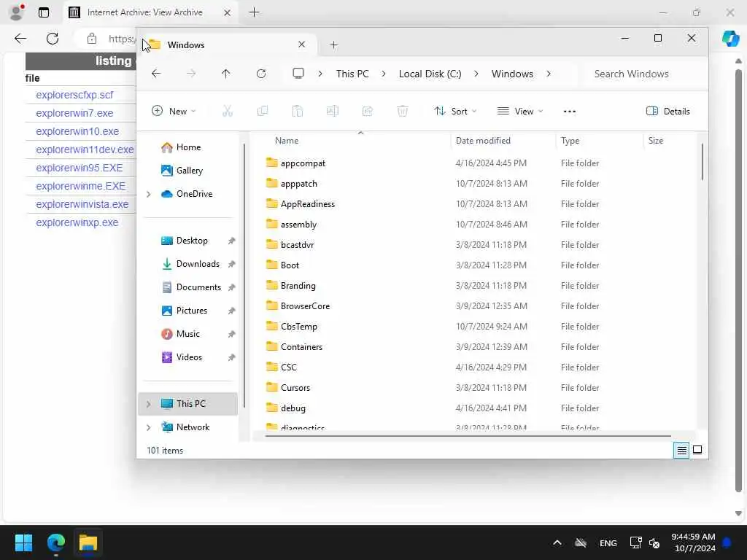Screen dimensions: 747x560
Task: Click the Cut scissors icon
Action: pyautogui.click(x=228, y=111)
